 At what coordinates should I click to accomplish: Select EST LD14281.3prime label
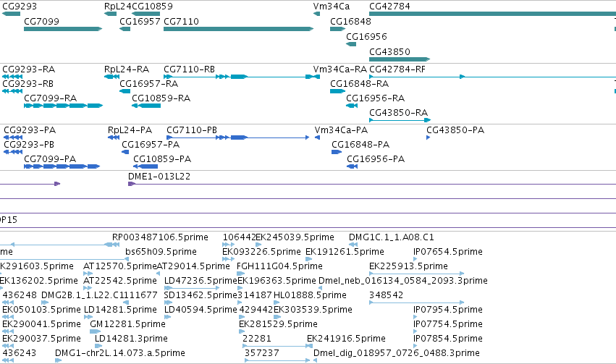[x=131, y=339]
